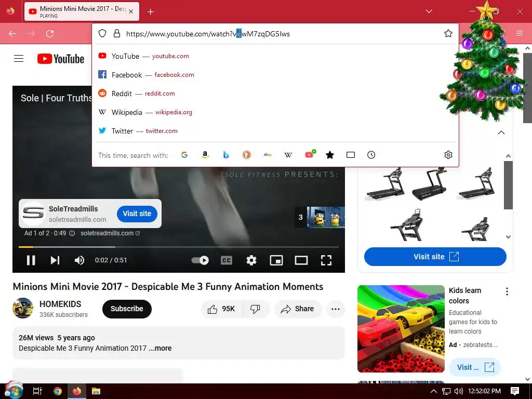Search open tabs icon in urlbar

[351, 155]
